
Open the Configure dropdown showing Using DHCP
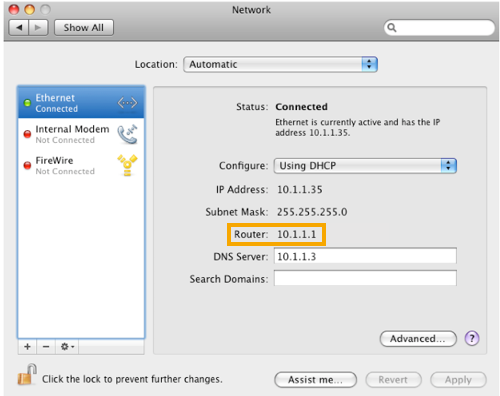[x=365, y=166]
